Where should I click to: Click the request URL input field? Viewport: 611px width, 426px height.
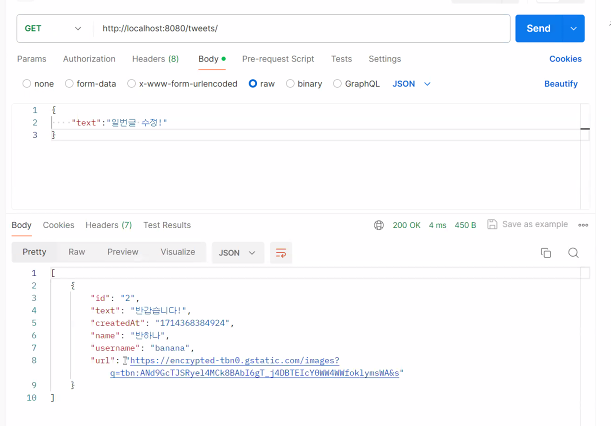[302, 28]
